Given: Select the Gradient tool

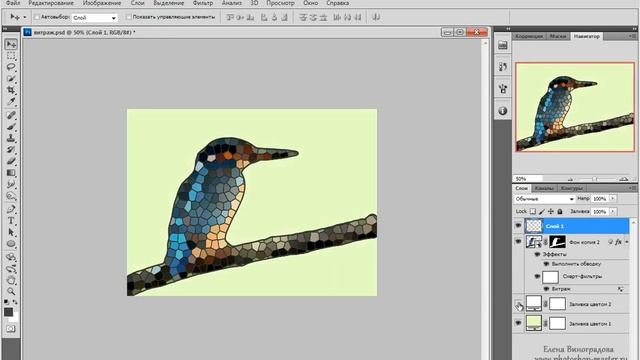Looking at the screenshot, I should [x=11, y=173].
